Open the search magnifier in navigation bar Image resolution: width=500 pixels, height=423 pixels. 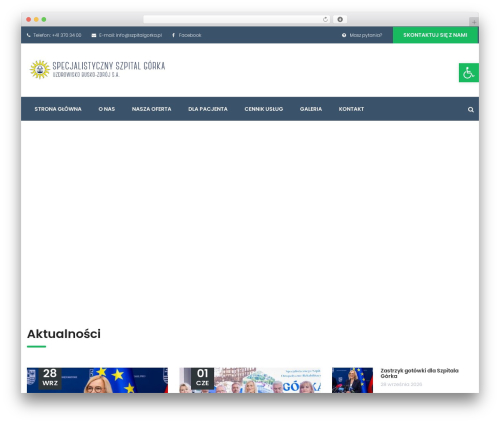471,109
